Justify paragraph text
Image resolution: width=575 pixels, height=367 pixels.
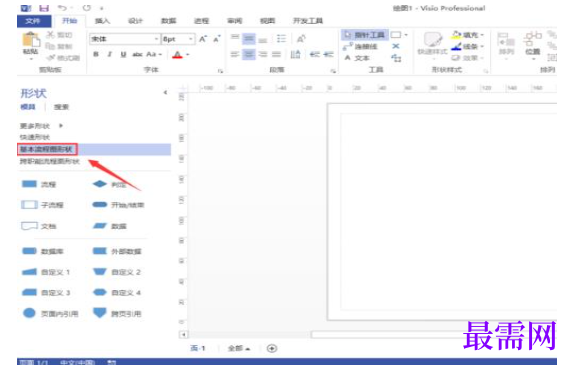click(x=276, y=55)
